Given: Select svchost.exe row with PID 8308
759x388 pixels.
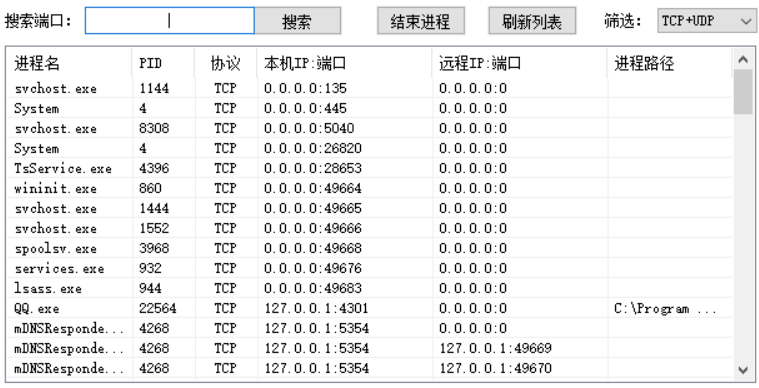Looking at the screenshot, I should [x=370, y=128].
